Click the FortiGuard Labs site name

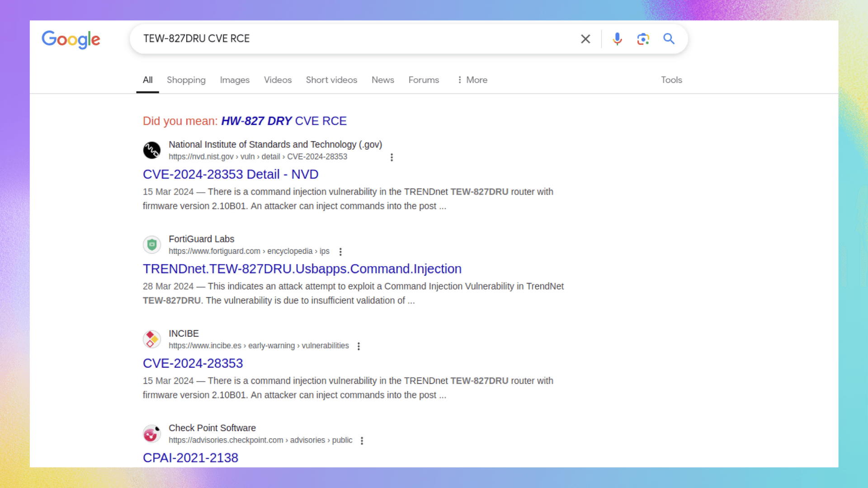tap(201, 239)
